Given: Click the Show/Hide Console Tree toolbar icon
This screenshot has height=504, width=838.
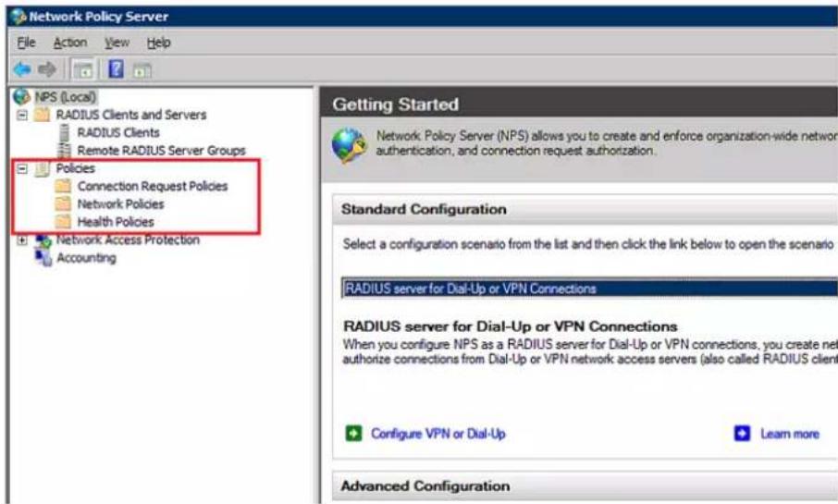Looking at the screenshot, I should tap(83, 69).
